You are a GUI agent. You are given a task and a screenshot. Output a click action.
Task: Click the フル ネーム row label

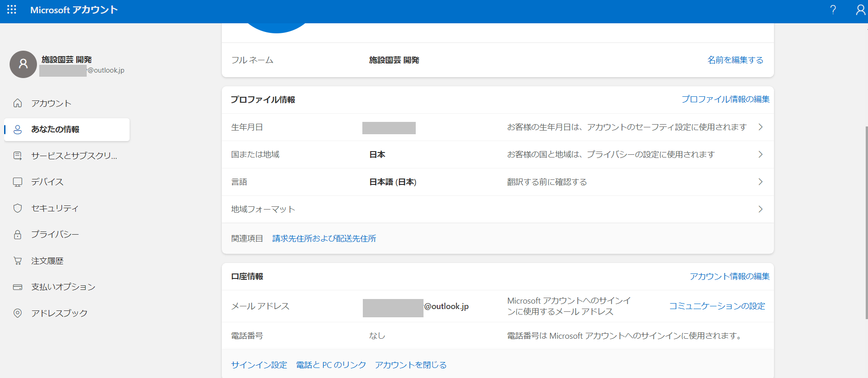tap(252, 60)
